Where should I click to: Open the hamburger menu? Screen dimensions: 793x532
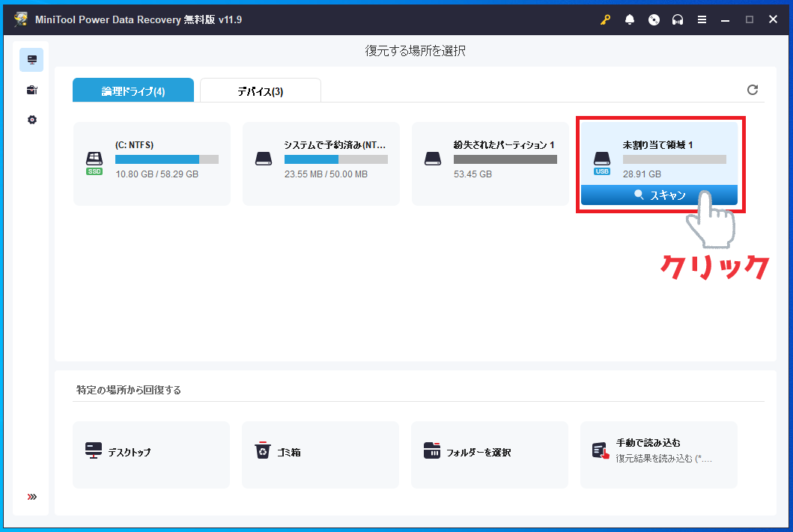[702, 19]
